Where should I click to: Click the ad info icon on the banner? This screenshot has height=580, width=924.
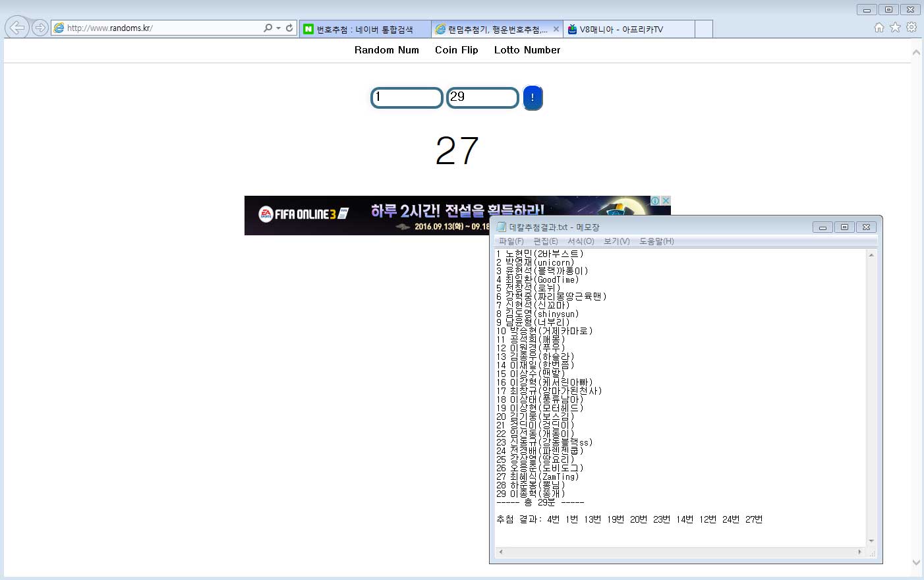[655, 200]
